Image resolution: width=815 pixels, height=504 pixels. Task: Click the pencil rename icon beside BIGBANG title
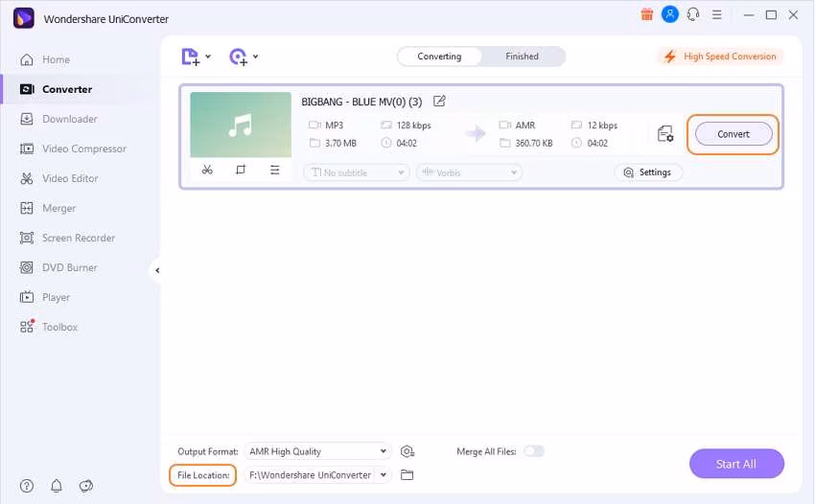pos(439,101)
